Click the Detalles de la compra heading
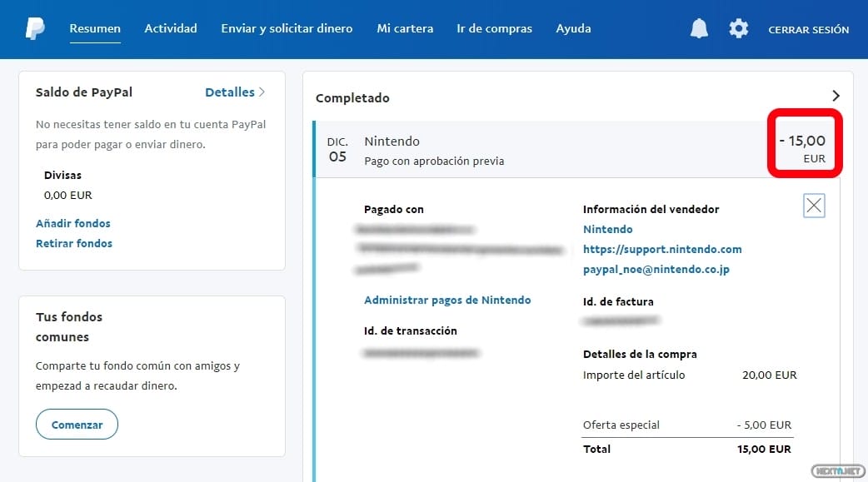This screenshot has height=482, width=868. point(640,354)
